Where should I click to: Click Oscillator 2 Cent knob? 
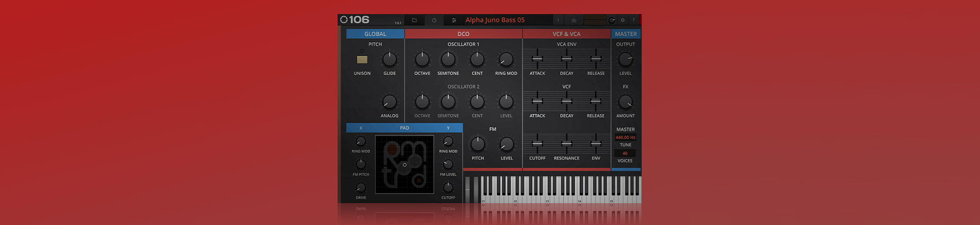tap(477, 102)
